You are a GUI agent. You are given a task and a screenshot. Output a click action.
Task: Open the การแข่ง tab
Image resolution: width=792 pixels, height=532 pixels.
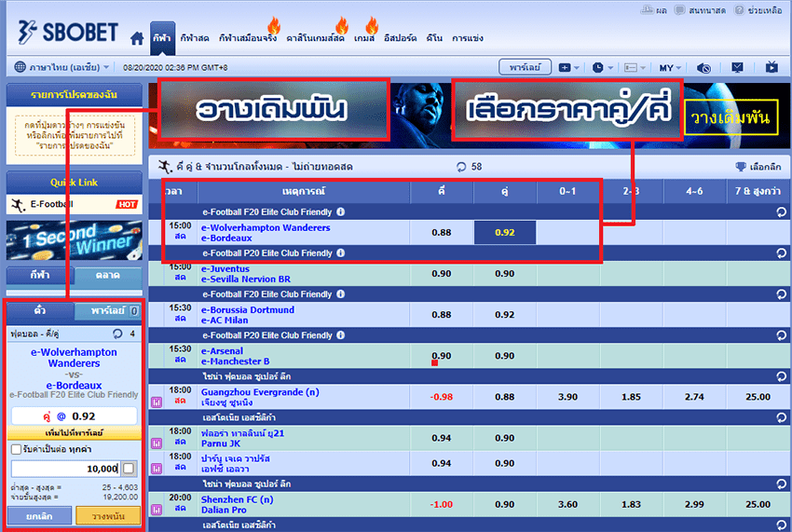pos(468,38)
